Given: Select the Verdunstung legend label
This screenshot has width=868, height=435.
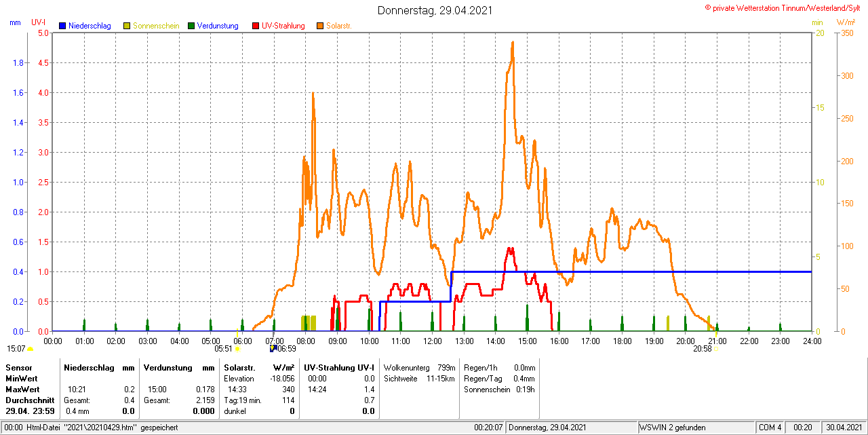Looking at the screenshot, I should (x=218, y=26).
